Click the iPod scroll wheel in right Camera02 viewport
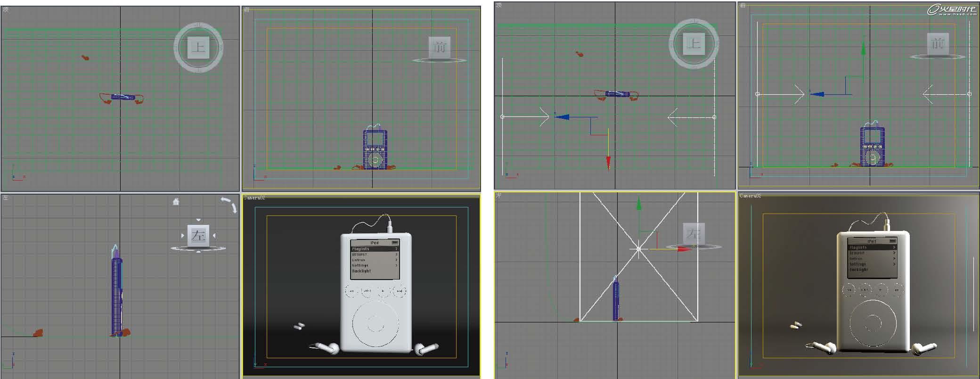Screen dimensions: 980x379 point(873,323)
